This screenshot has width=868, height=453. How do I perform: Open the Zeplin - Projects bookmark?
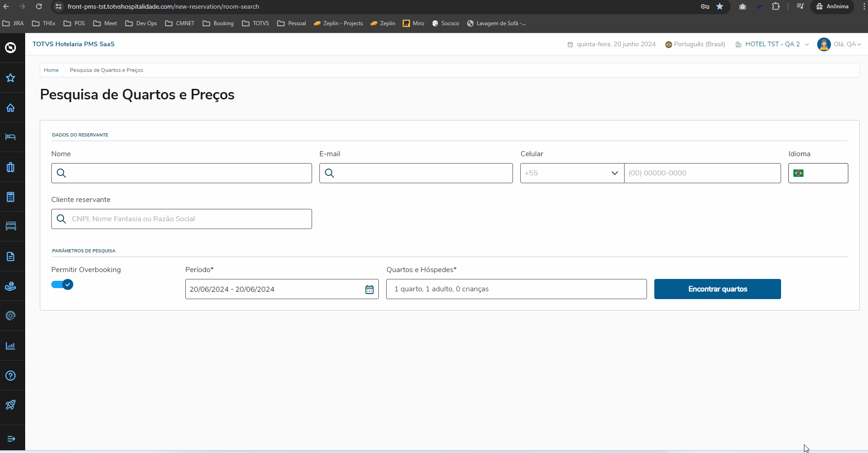pos(338,23)
